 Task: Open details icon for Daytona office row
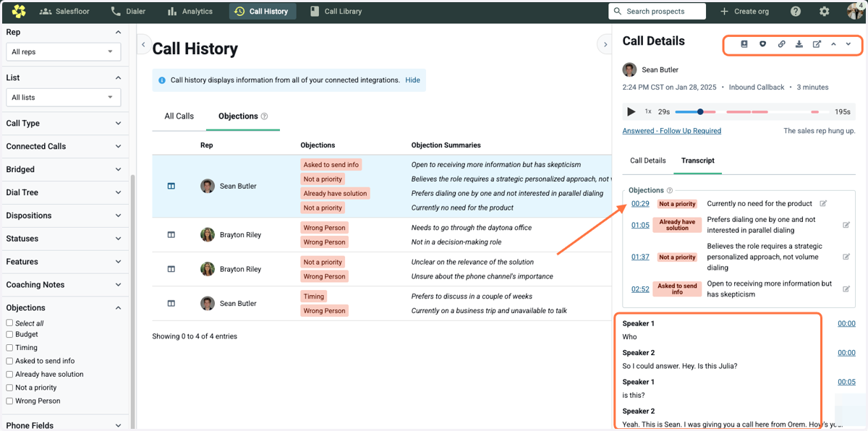click(x=171, y=234)
